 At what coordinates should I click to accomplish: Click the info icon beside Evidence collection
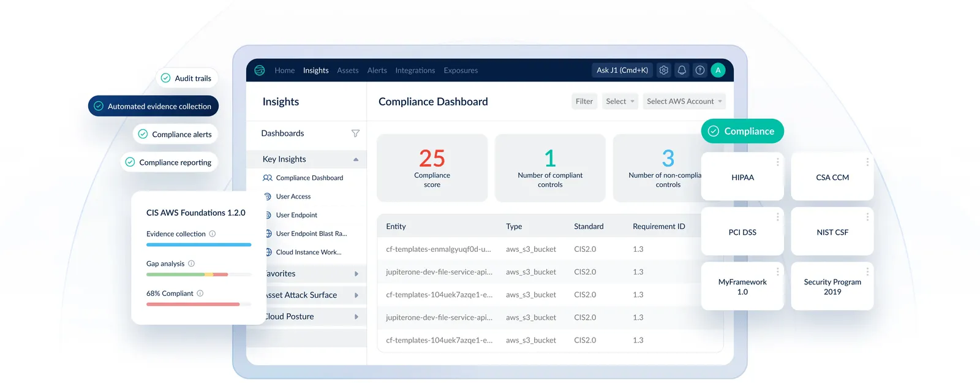[213, 233]
